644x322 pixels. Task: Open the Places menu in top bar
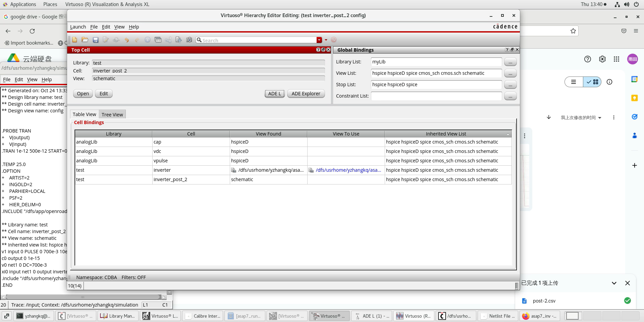point(50,4)
